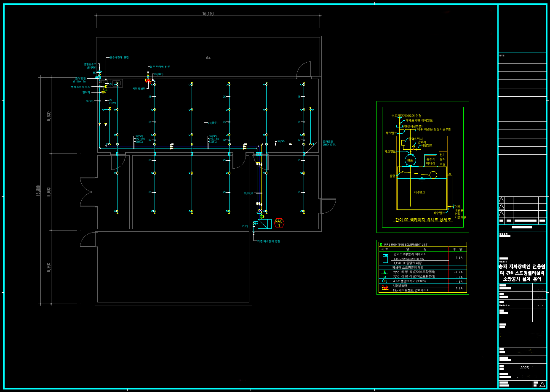Image resolution: width=550 pixels, height=392 pixels.
Task: Select the 간이 SP 패키지 유니트 상세도 title
Action: [423, 220]
